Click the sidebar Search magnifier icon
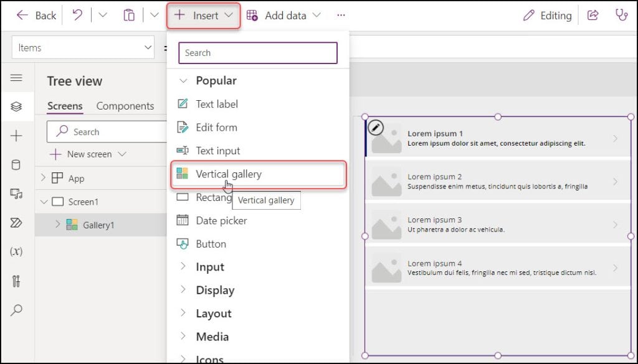The width and height of the screenshot is (638, 364). tap(16, 310)
